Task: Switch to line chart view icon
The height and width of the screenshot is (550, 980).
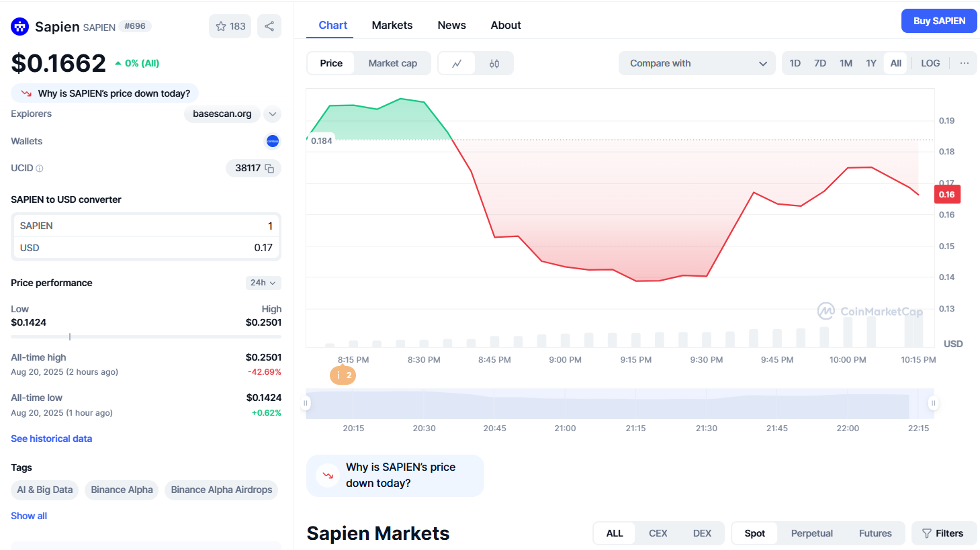Action: pos(457,63)
